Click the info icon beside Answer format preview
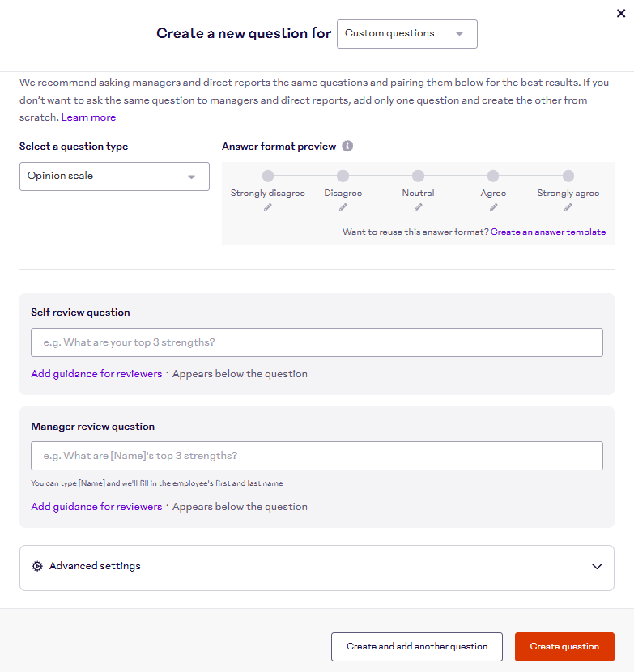 pos(347,147)
